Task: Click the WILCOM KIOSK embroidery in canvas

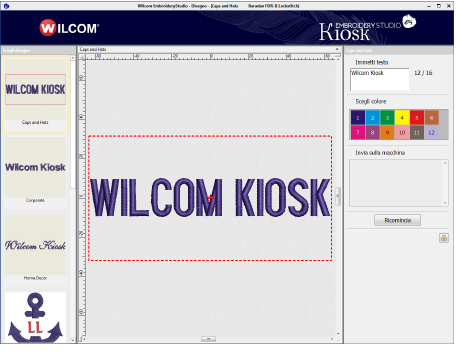Action: point(211,197)
